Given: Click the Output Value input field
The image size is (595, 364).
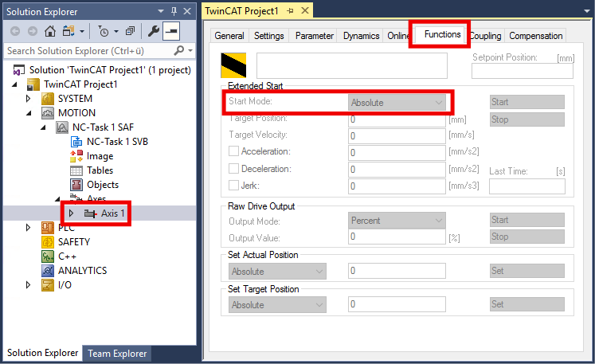Looking at the screenshot, I should coord(397,237).
